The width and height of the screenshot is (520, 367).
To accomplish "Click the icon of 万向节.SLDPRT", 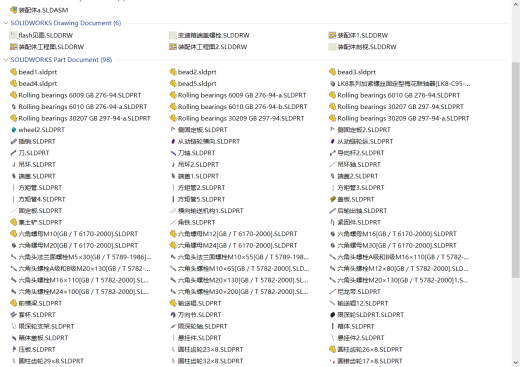I will pos(173,315).
